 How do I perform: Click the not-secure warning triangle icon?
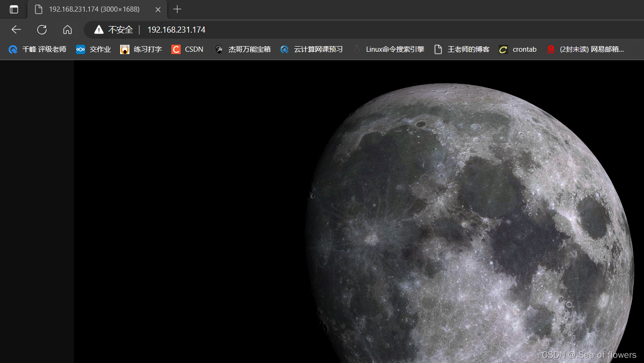[99, 30]
